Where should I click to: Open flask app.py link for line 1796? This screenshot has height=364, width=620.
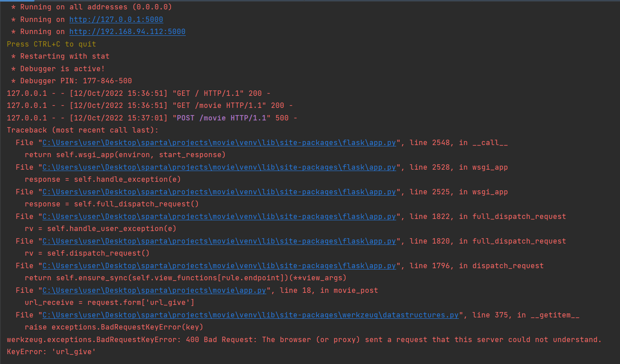click(x=219, y=266)
